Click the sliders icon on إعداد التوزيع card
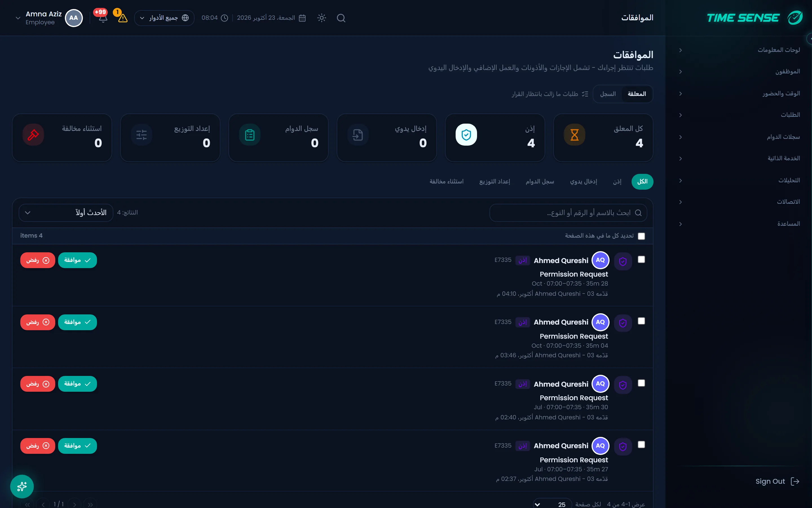The height and width of the screenshot is (508, 812). pyautogui.click(x=141, y=135)
